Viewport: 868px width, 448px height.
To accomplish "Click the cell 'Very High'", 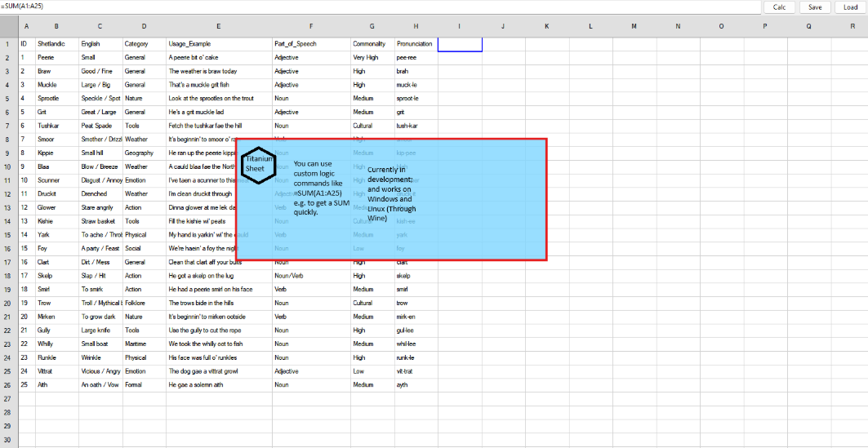I will click(372, 57).
